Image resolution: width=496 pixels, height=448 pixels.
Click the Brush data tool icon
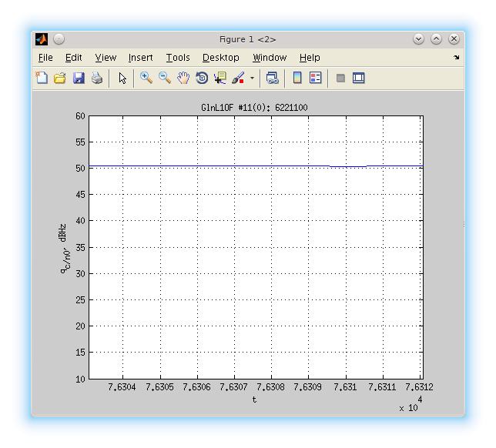click(238, 78)
